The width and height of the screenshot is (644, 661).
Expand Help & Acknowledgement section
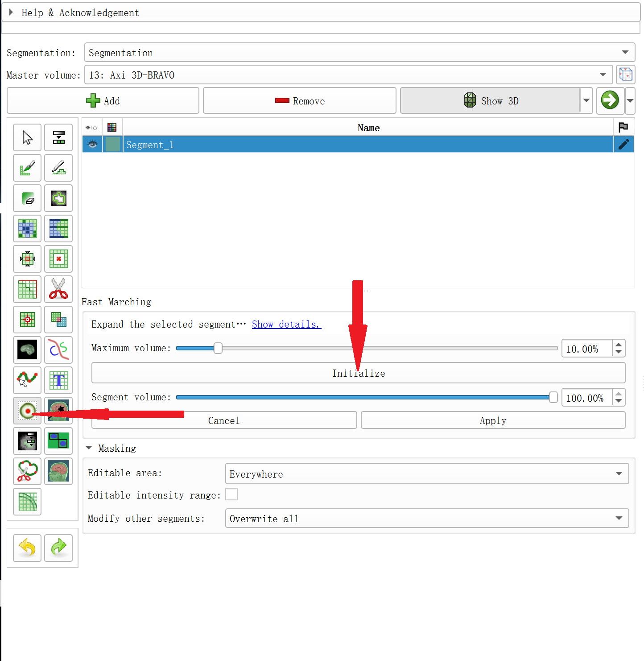[11, 12]
